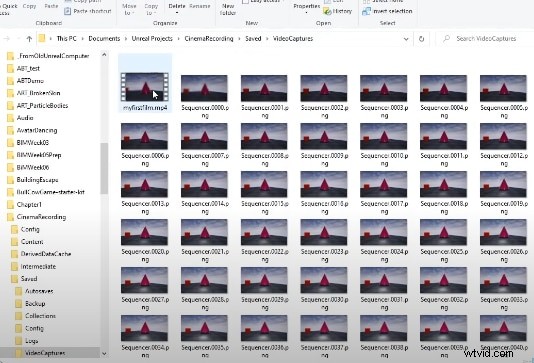
Task: Go to This PC in breadcrumb
Action: pyautogui.click(x=66, y=38)
